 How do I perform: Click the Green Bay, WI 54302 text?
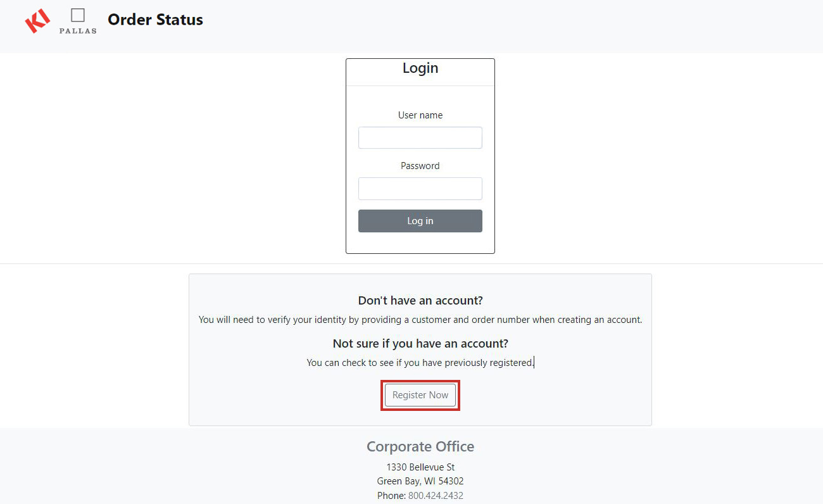pos(420,481)
